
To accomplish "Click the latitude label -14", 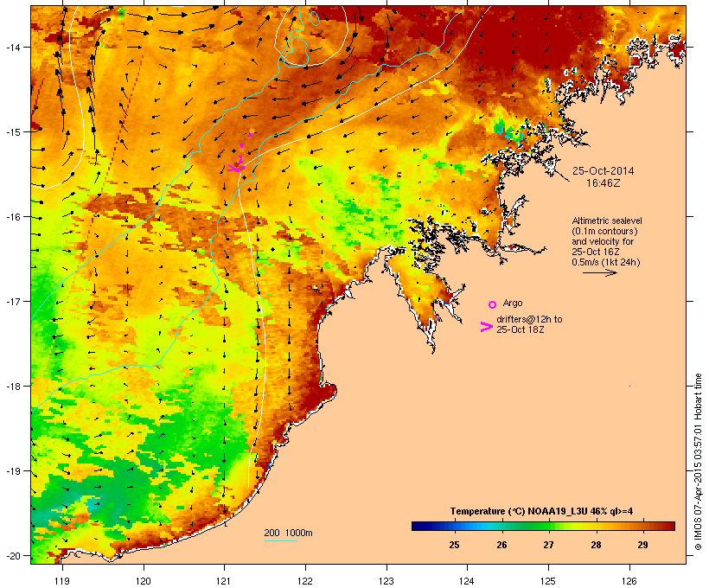I will pos(12,47).
